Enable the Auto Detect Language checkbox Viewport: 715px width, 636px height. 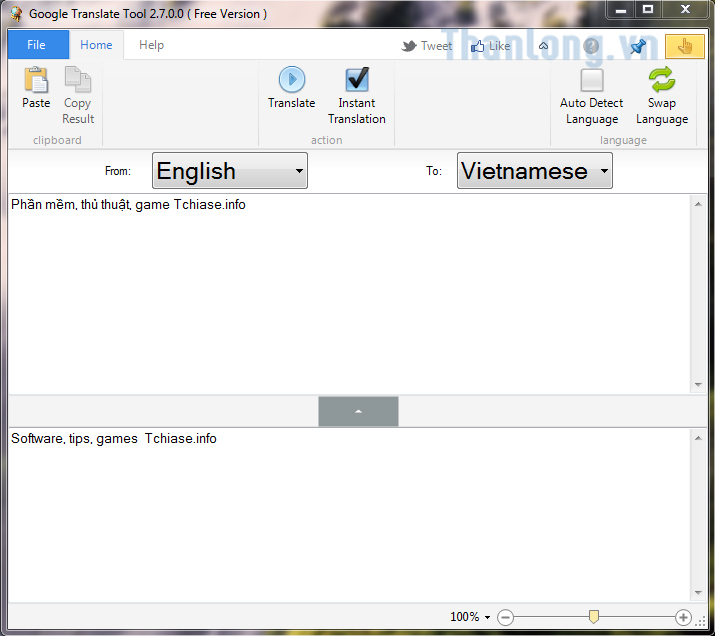click(x=592, y=80)
